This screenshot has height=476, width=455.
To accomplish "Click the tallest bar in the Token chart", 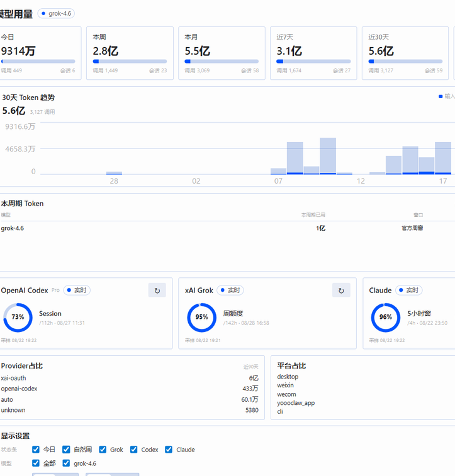I will coord(328,156).
